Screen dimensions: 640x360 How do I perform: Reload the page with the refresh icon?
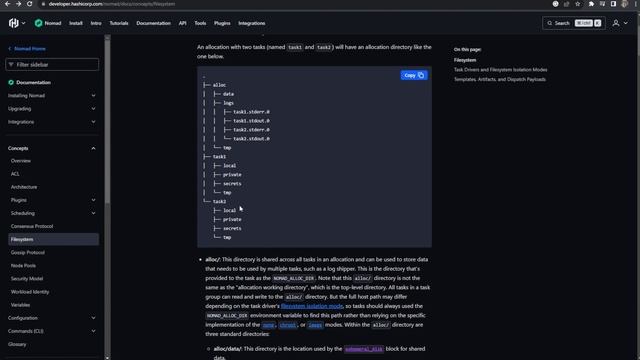pyautogui.click(x=29, y=4)
